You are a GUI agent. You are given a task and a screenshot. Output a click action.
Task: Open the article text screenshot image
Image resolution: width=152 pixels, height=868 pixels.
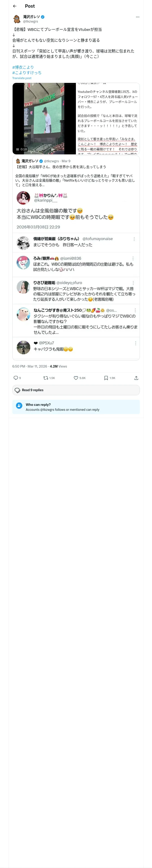[108, 119]
